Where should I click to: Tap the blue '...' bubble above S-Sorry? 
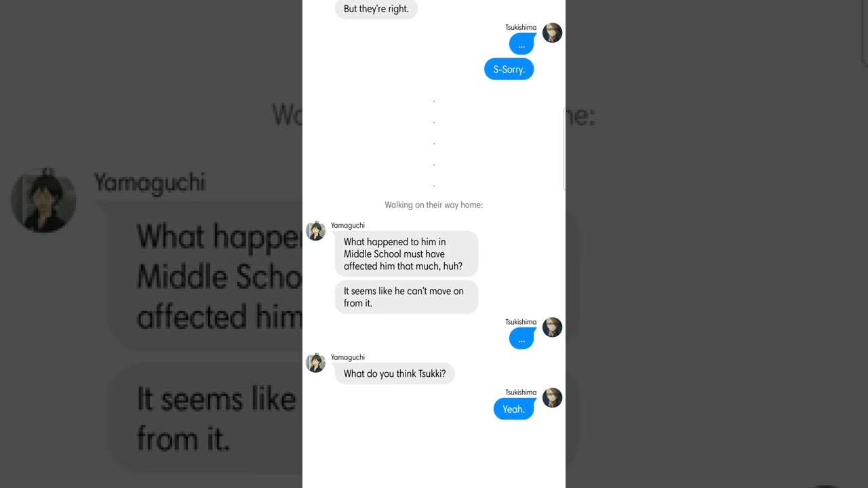[x=521, y=44]
